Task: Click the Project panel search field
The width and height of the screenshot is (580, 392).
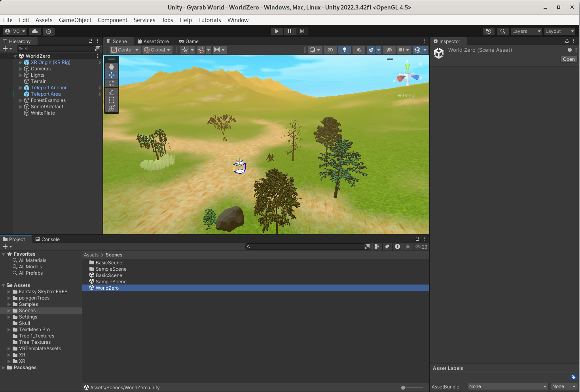Action: point(305,247)
